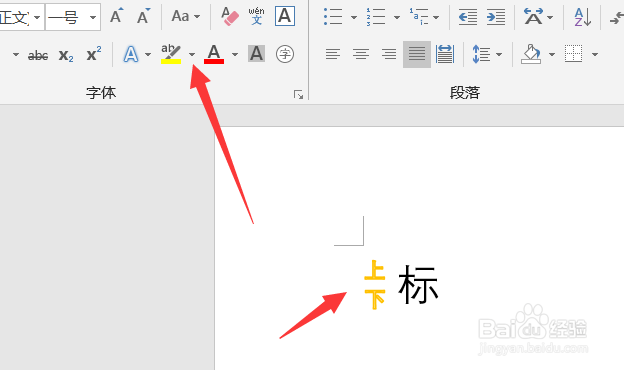Click the Decrease Font Size icon
Screen dimensions: 624x370
pos(143,16)
